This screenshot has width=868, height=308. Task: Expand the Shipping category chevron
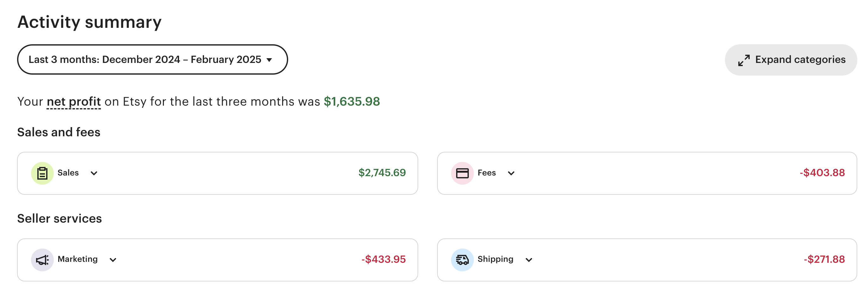tap(529, 260)
